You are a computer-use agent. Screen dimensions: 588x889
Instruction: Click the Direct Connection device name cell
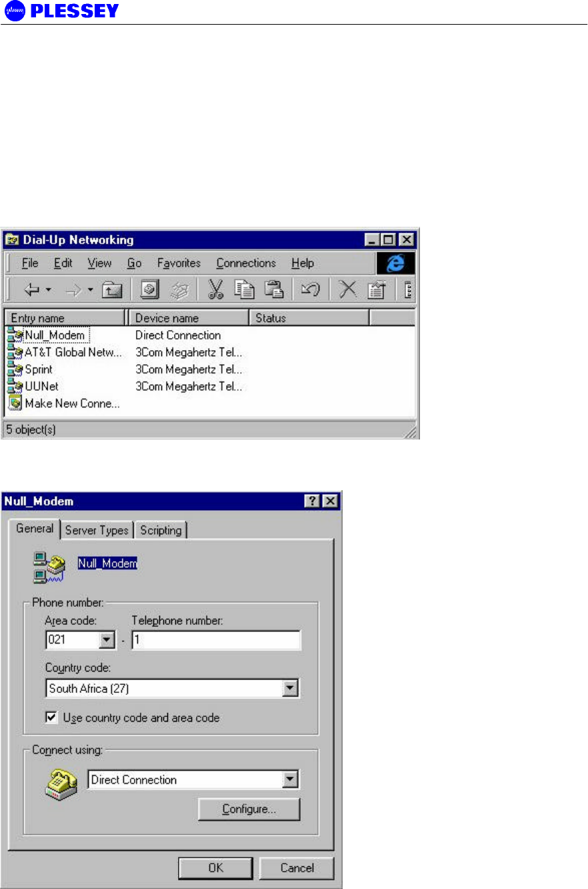pyautogui.click(x=178, y=335)
